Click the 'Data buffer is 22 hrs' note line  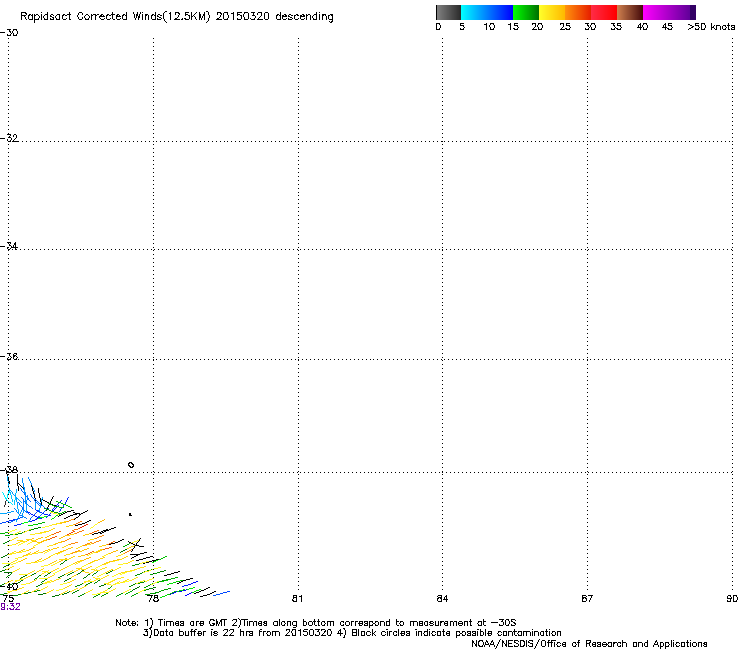352,633
